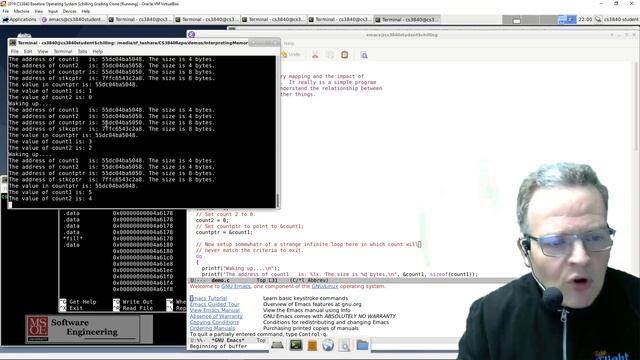Click the Emacs app icon in its title bar
640x360 pixels.
click(191, 35)
